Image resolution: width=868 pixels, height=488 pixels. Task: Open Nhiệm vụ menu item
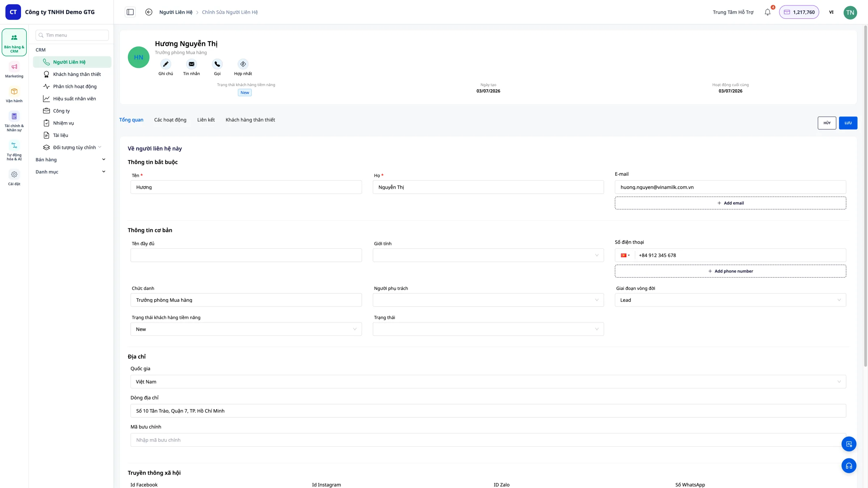72,123
